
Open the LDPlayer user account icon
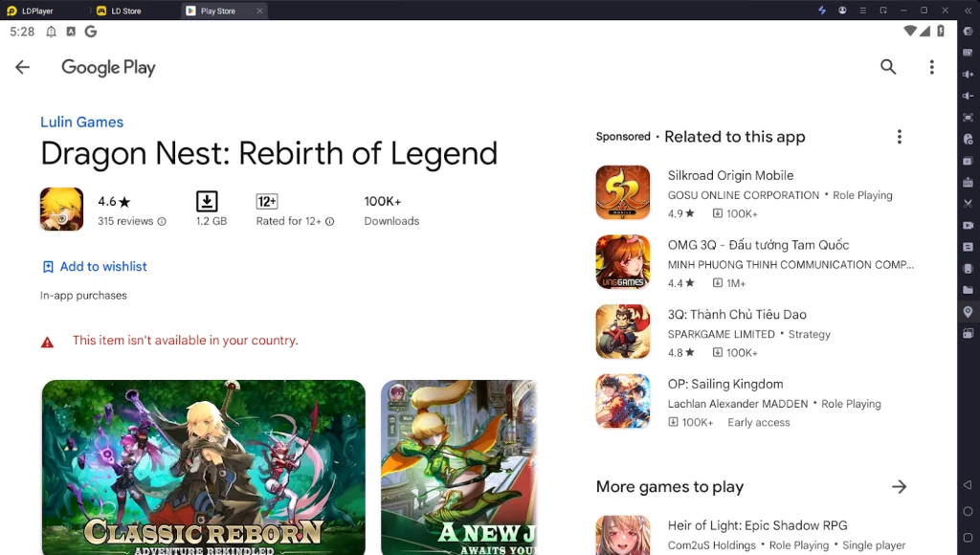click(x=842, y=10)
